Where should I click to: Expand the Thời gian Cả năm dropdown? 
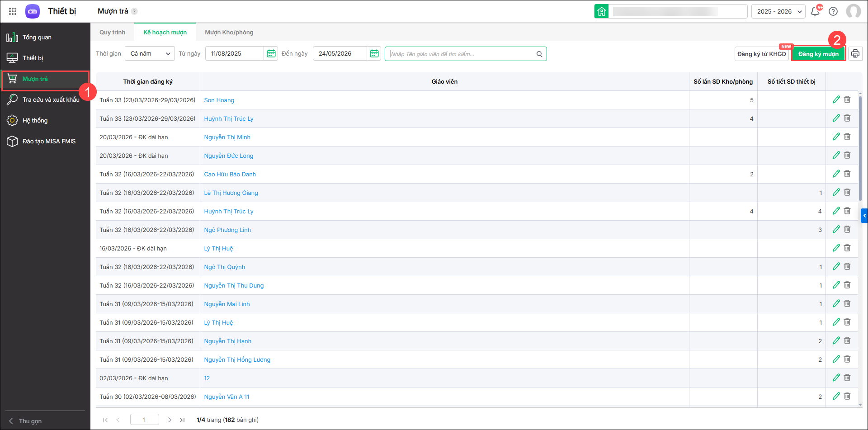[x=150, y=54]
